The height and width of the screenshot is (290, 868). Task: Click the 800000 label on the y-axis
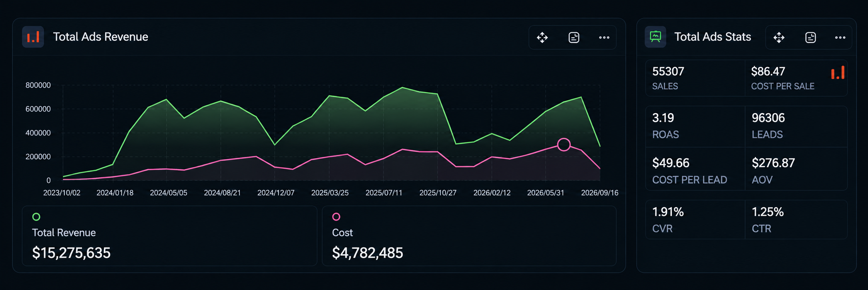[38, 85]
